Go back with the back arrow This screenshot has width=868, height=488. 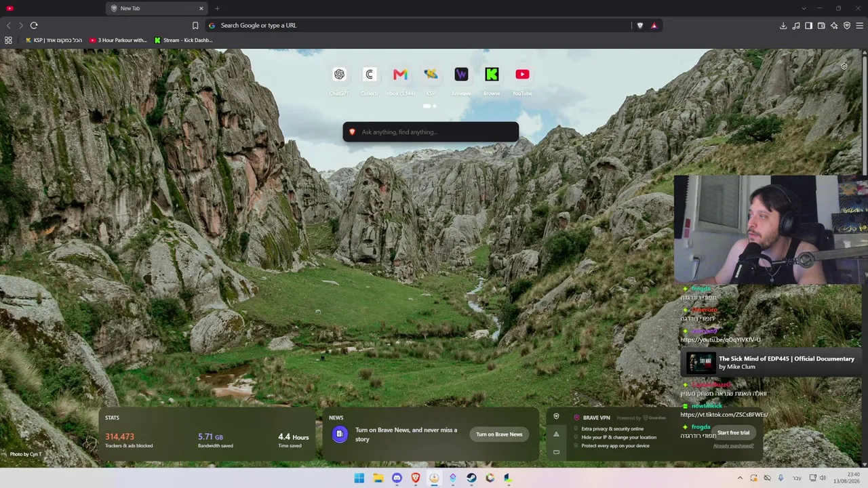point(8,26)
